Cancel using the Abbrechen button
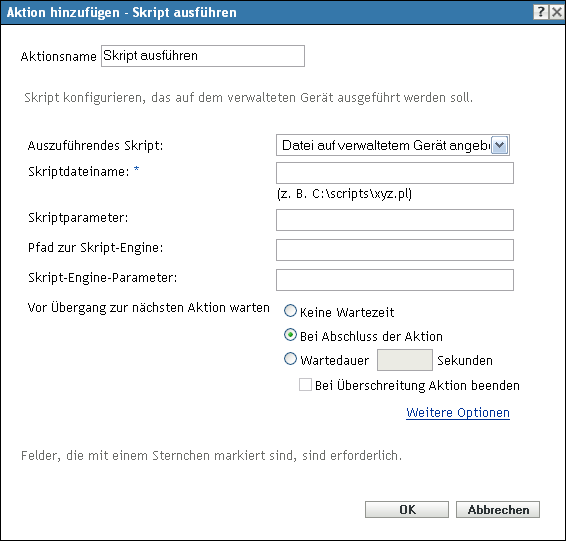Screen dimensions: 566x541 (498, 509)
